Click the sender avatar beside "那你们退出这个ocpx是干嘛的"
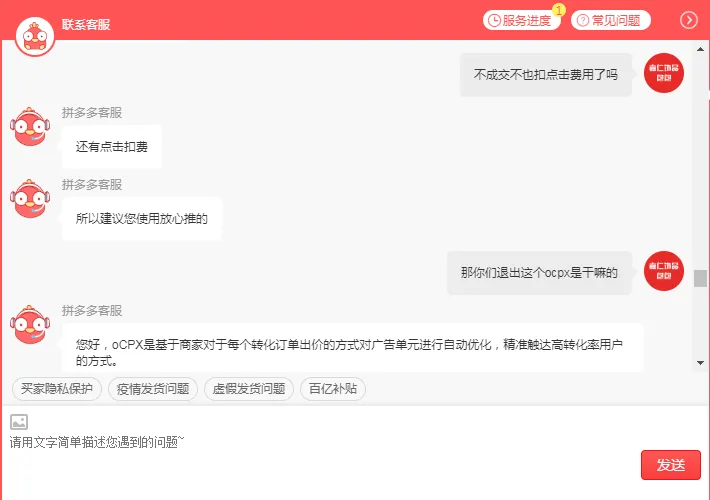This screenshot has height=500, width=710. tap(664, 271)
